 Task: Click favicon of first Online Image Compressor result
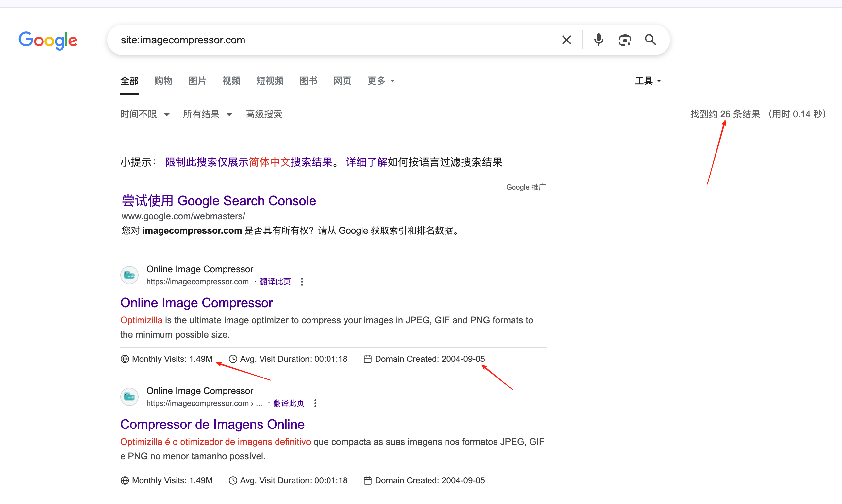129,275
